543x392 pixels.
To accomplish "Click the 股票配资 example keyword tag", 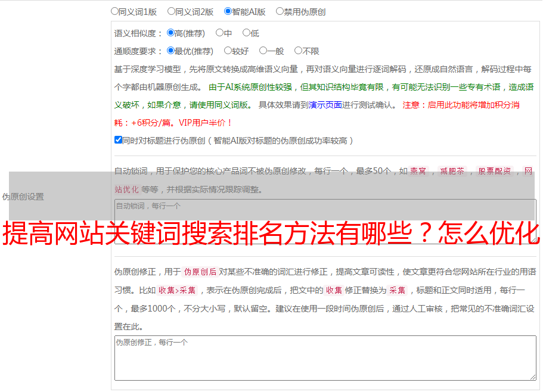I will (495, 171).
